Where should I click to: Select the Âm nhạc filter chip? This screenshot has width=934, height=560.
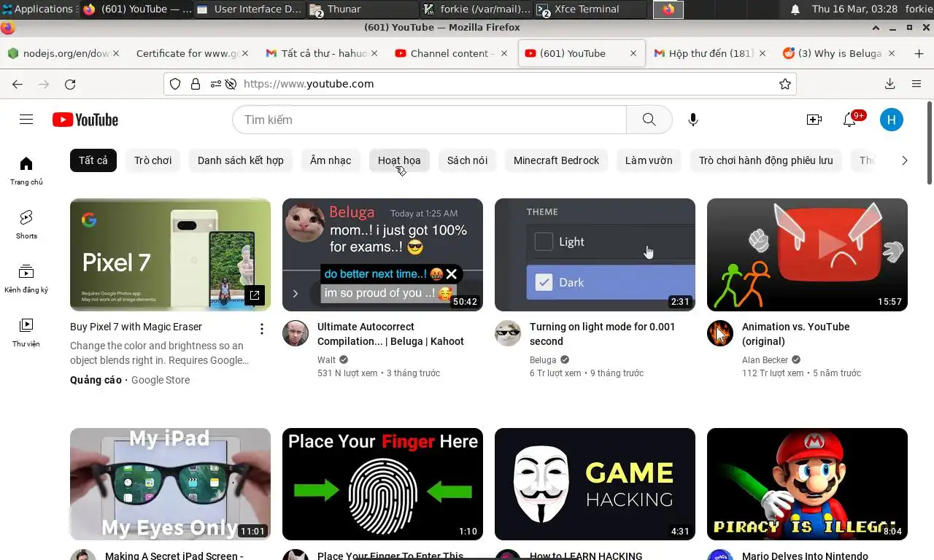331,160
